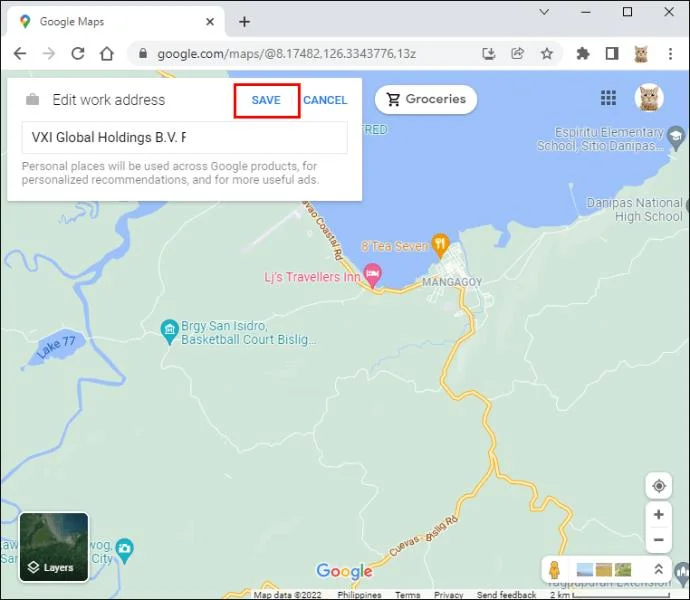690x600 pixels.
Task: Close the Google Maps tab
Action: click(210, 22)
